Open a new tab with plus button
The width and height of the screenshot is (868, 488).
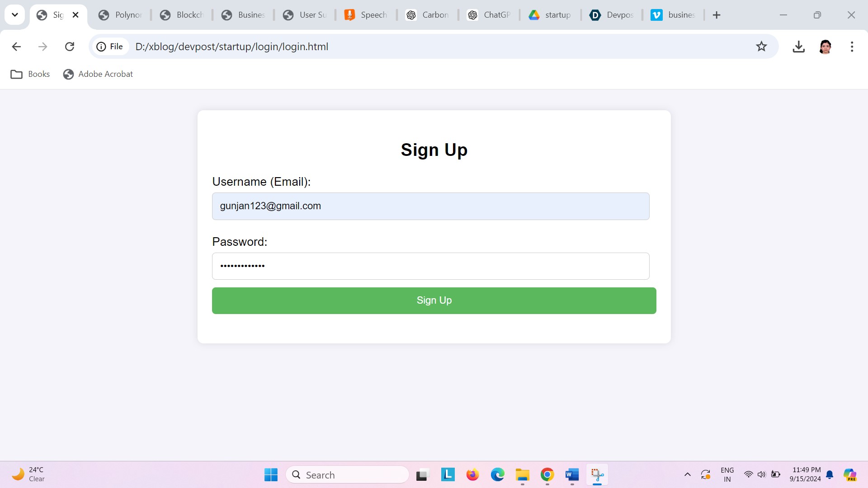[717, 15]
